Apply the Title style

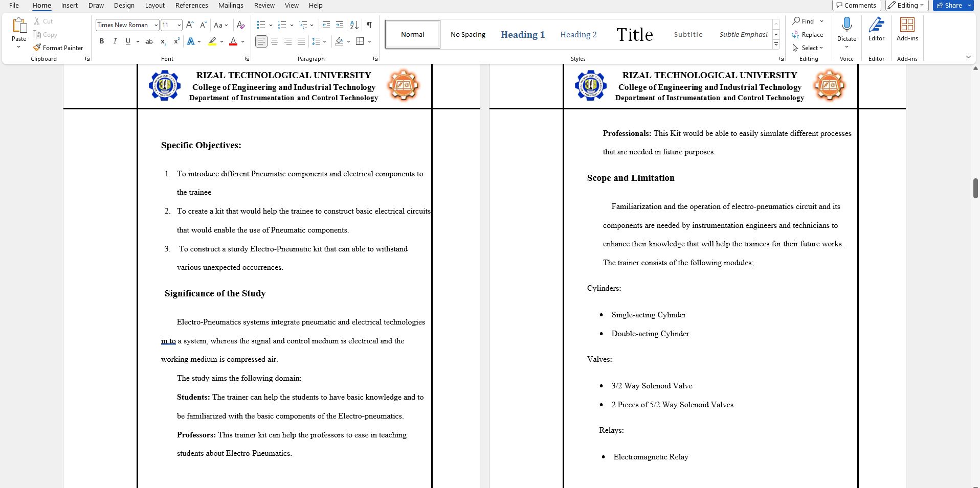tap(634, 34)
